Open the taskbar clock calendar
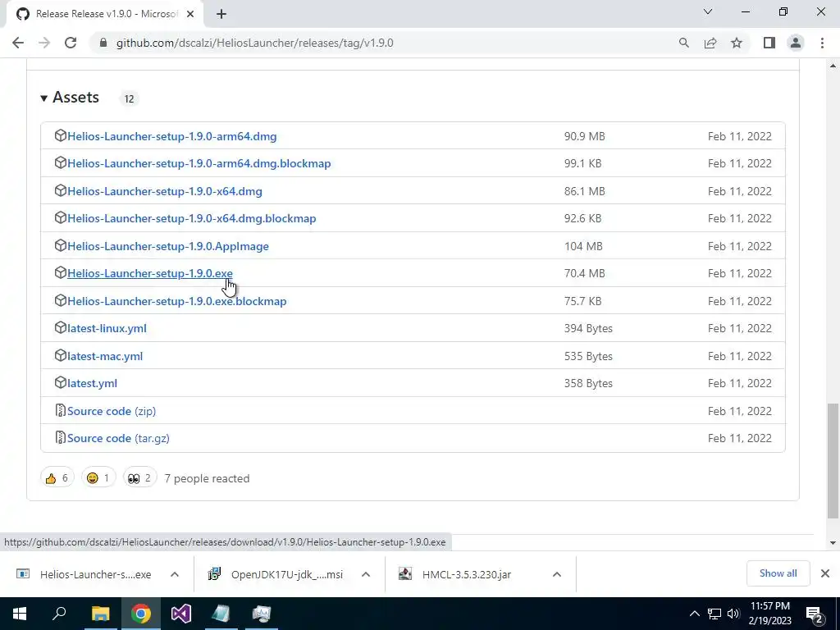 (769, 614)
